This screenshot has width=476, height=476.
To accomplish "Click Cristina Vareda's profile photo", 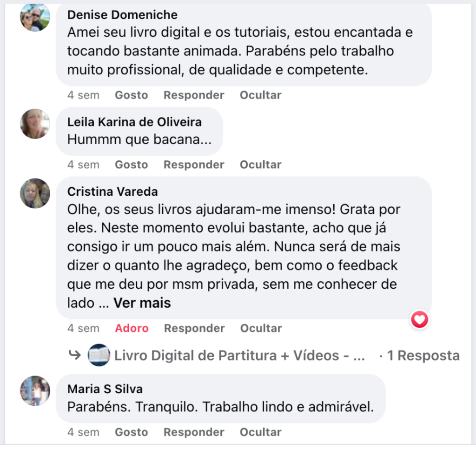I will point(35,193).
